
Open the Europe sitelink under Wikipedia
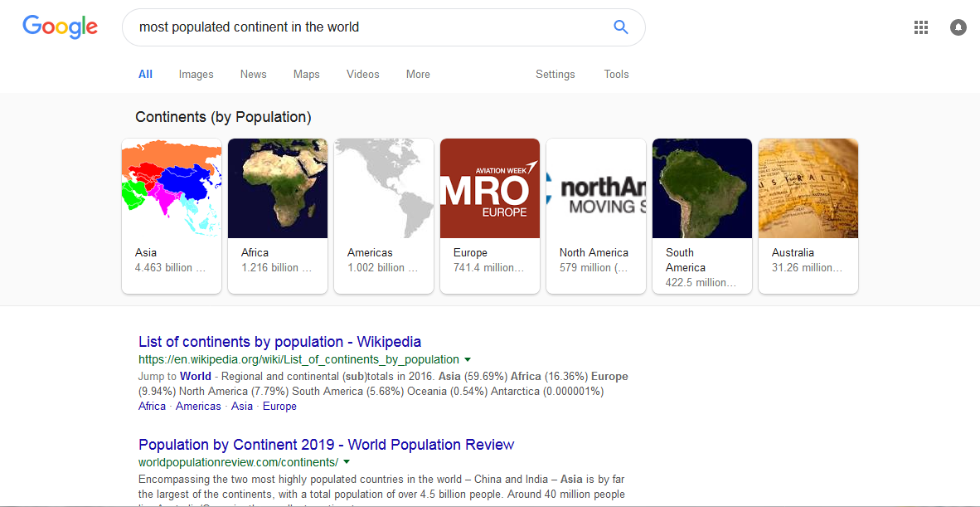click(x=279, y=407)
